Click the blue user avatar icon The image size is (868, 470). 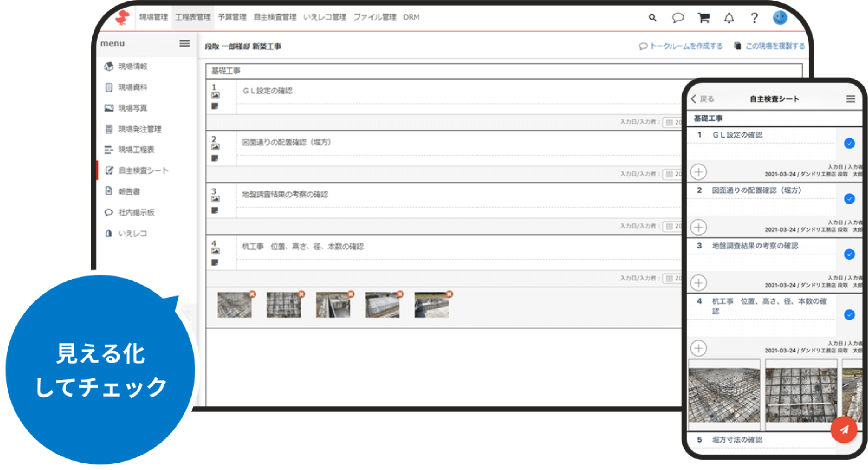[x=780, y=17]
